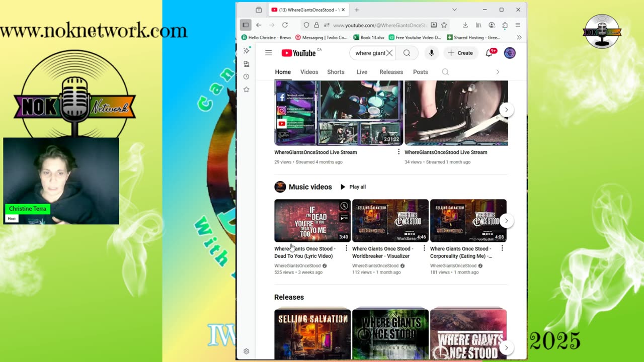
Task: Open the Firefox account icon
Action: pyautogui.click(x=492, y=25)
